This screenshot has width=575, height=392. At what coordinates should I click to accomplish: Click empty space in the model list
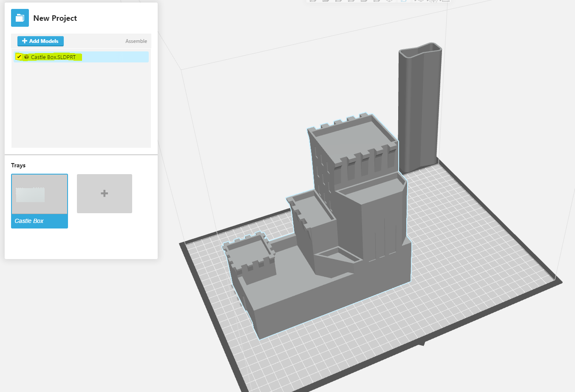[81, 106]
